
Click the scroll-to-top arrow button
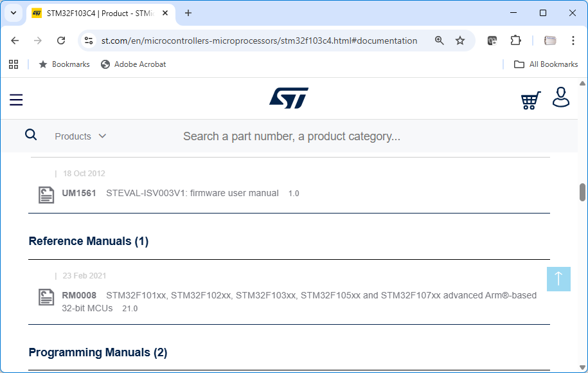point(558,278)
